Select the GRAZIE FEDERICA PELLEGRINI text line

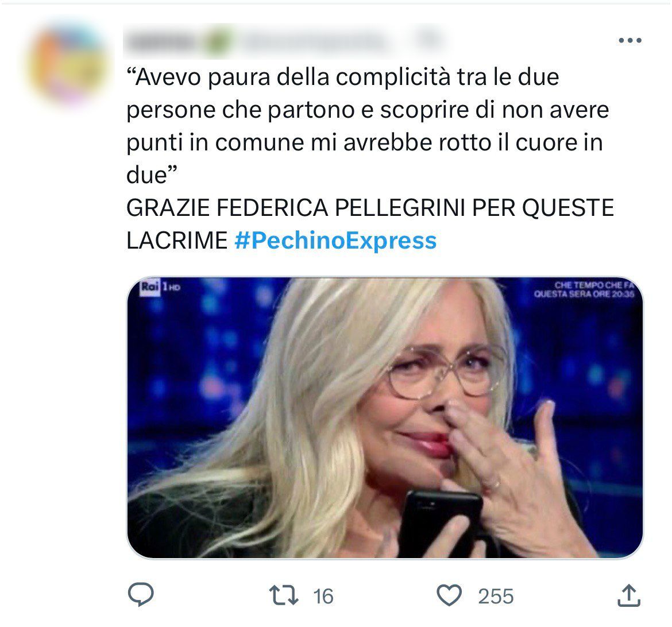tap(370, 208)
